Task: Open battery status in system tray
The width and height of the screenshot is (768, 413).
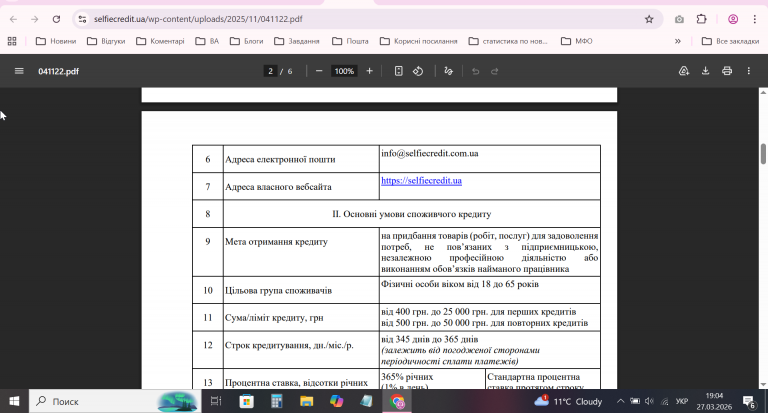Action: [x=635, y=401]
